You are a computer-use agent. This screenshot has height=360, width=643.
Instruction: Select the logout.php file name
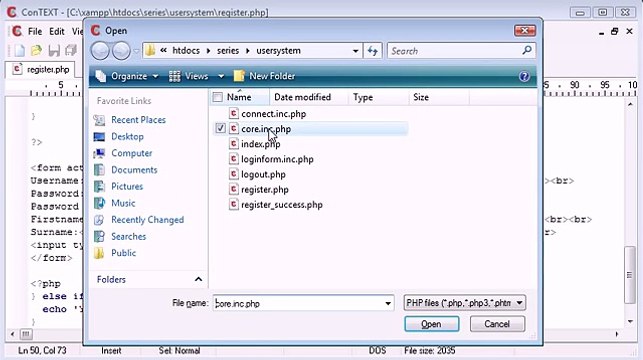click(x=263, y=174)
